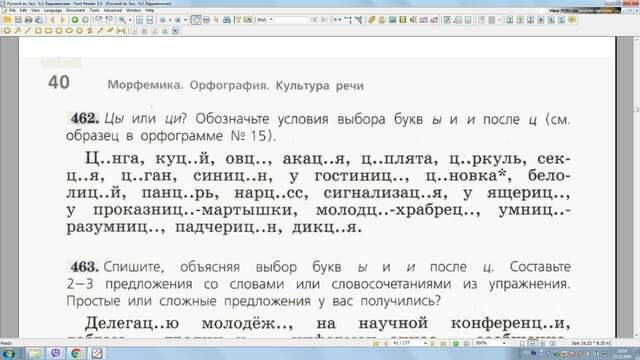
Task: Select the magnifier zoom tool in toolbar
Action: point(122,20)
